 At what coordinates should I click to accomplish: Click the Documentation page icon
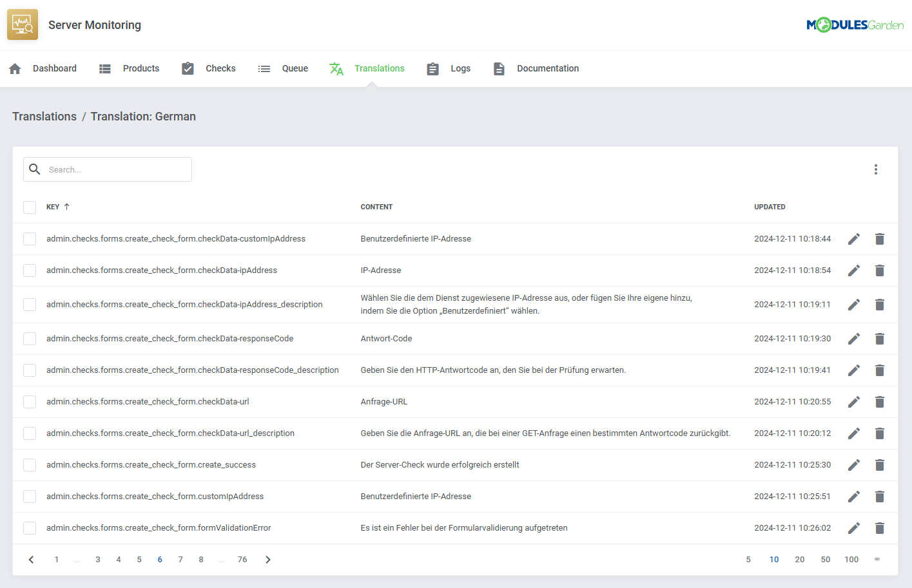pyautogui.click(x=499, y=68)
